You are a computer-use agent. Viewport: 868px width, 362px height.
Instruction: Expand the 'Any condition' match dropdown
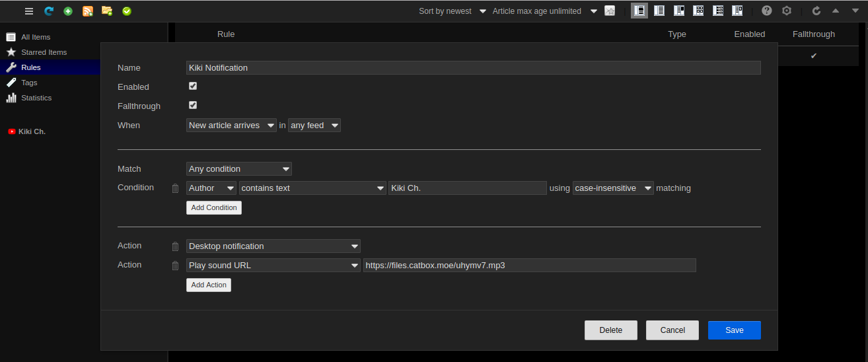pos(238,169)
